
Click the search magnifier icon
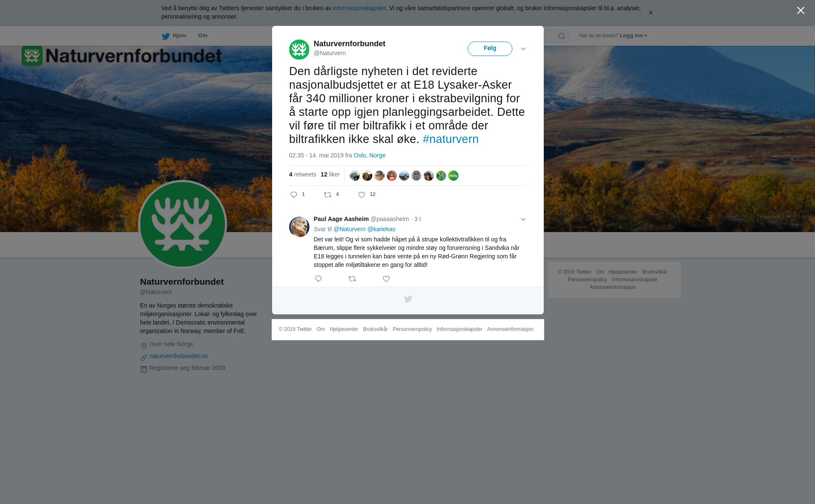click(562, 36)
